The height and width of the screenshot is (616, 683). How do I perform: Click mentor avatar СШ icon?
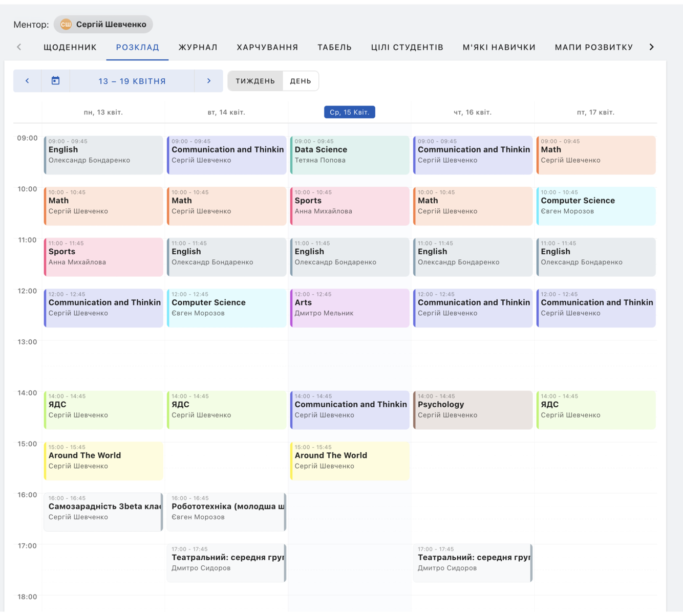click(x=66, y=24)
